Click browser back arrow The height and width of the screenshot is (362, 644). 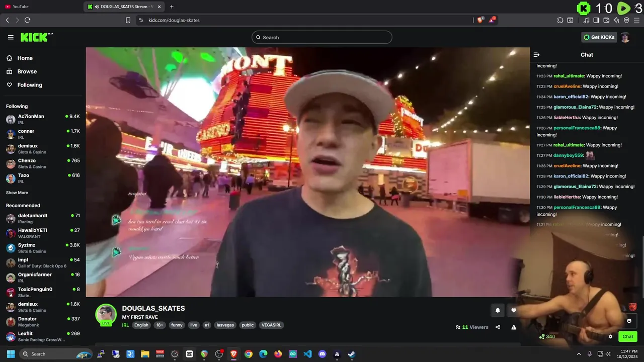[7, 20]
